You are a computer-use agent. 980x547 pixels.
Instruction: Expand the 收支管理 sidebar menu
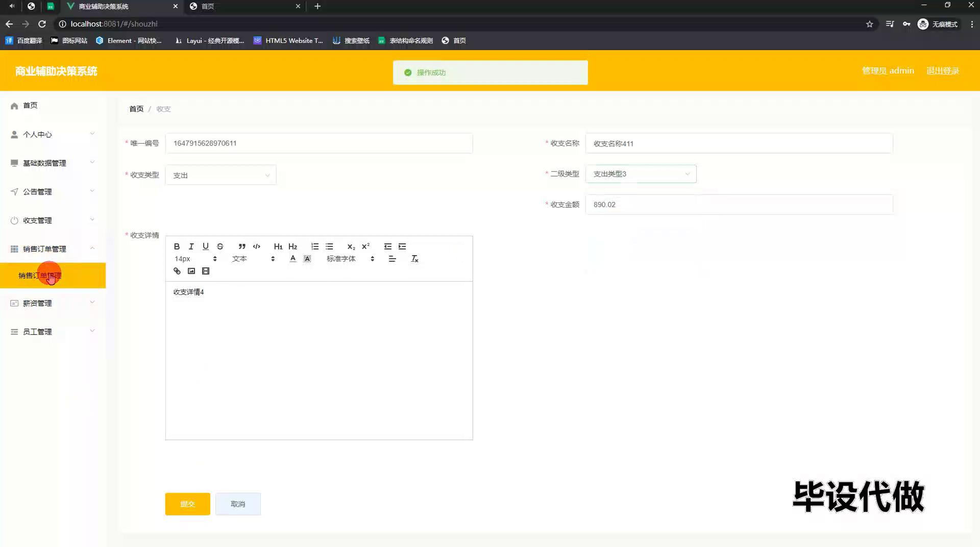pos(53,220)
